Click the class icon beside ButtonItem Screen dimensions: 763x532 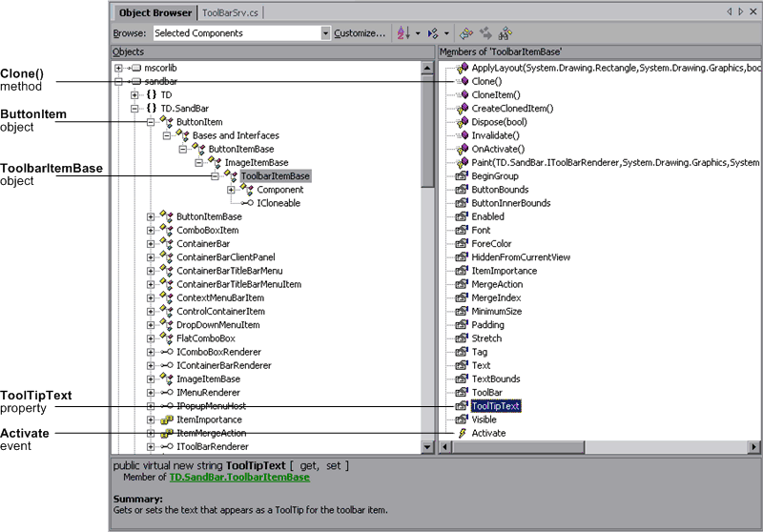166,122
